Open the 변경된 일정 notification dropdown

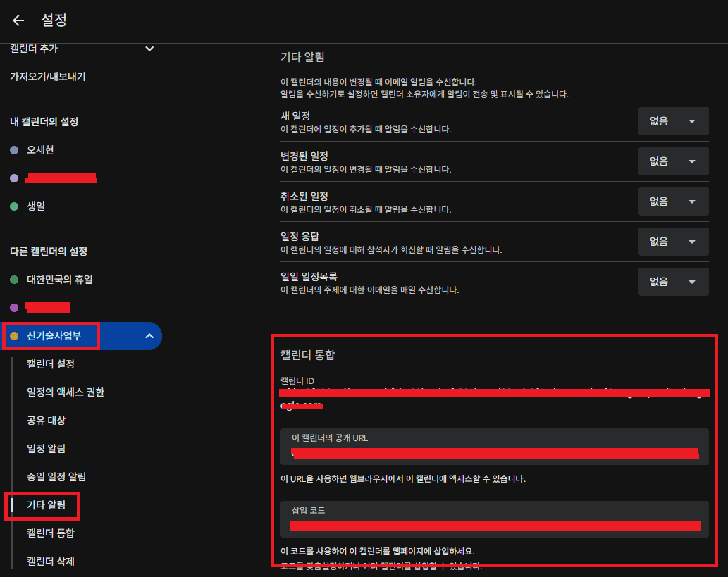click(672, 161)
